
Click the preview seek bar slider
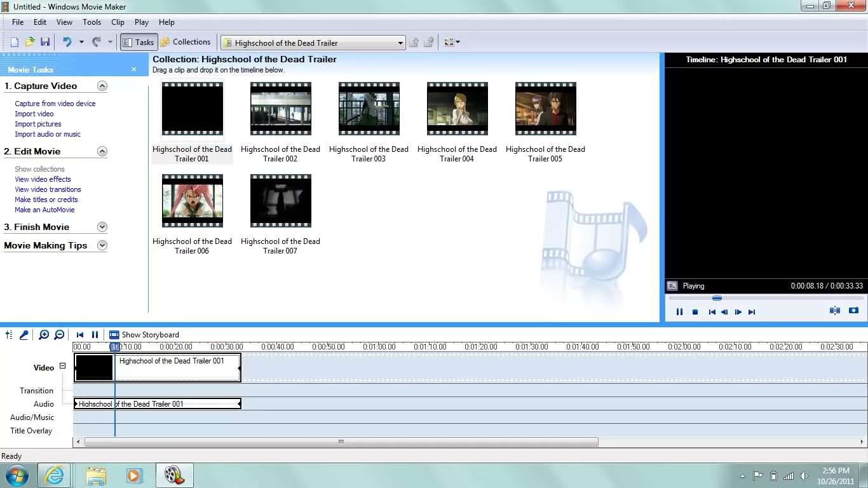(717, 298)
